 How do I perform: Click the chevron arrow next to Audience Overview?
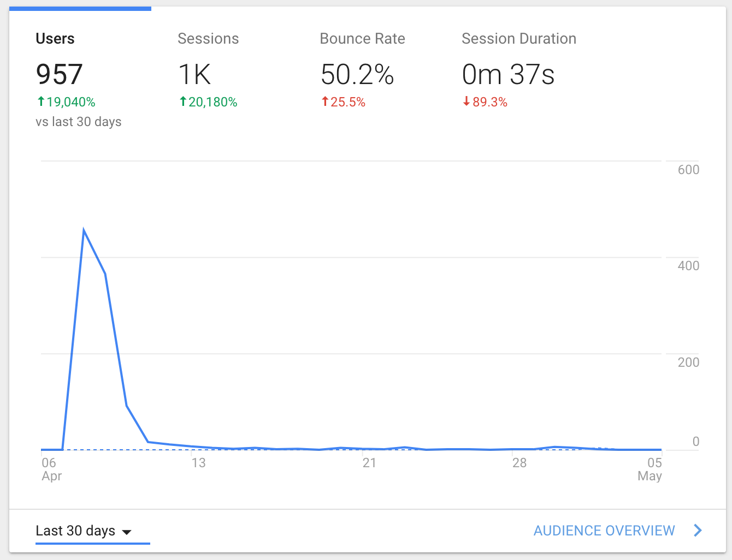click(698, 531)
